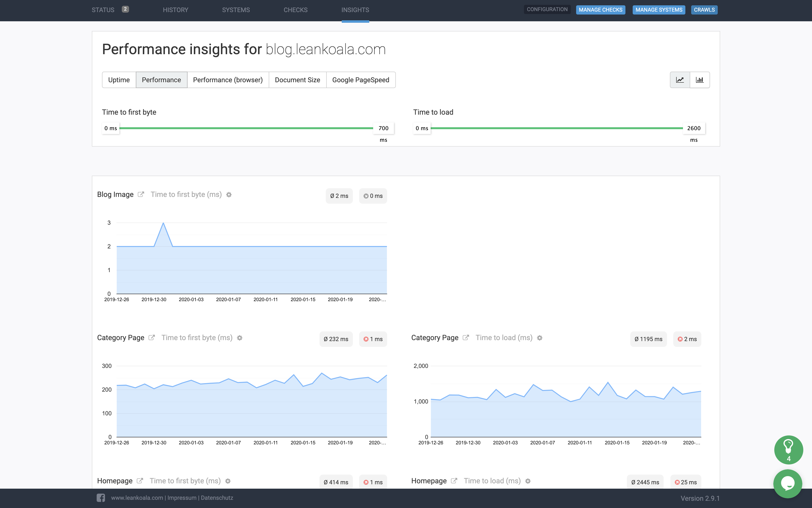Open Category Page first byte external link

[x=152, y=337]
